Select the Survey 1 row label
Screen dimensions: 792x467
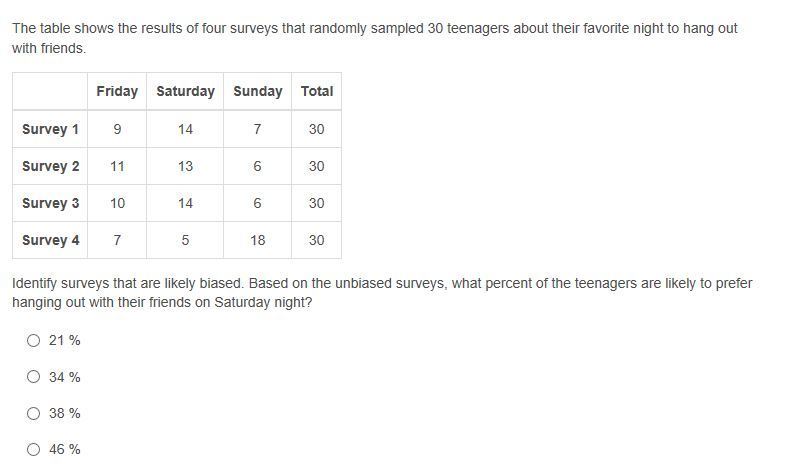[50, 129]
